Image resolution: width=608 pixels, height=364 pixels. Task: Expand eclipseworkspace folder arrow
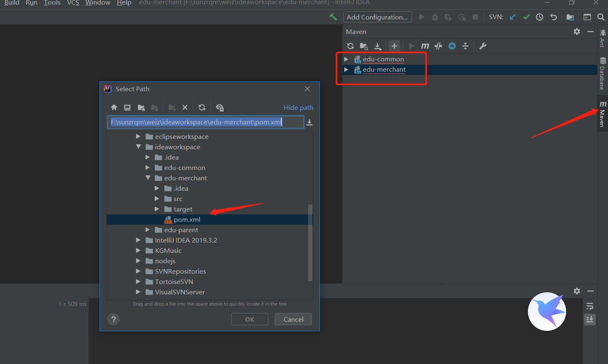(x=138, y=136)
